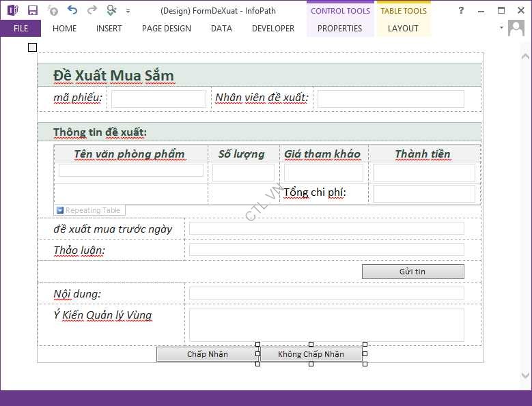Open the Help question mark icon

461,10
